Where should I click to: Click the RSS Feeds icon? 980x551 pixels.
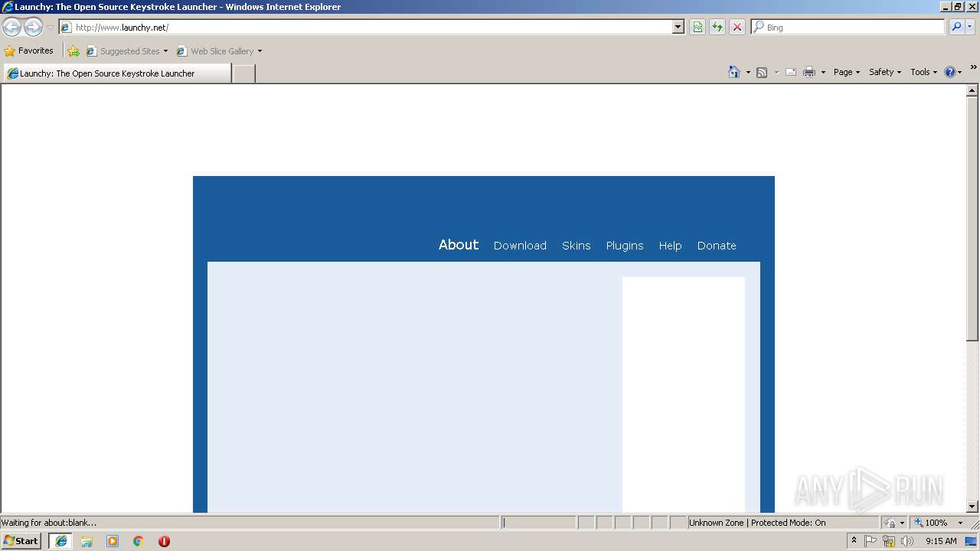coord(762,72)
